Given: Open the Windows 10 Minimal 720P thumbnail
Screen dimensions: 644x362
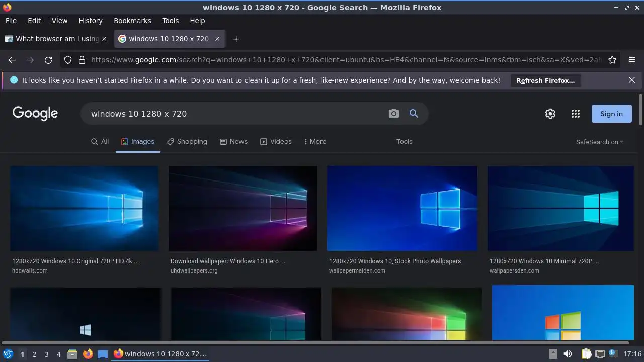Looking at the screenshot, I should pos(560,208).
